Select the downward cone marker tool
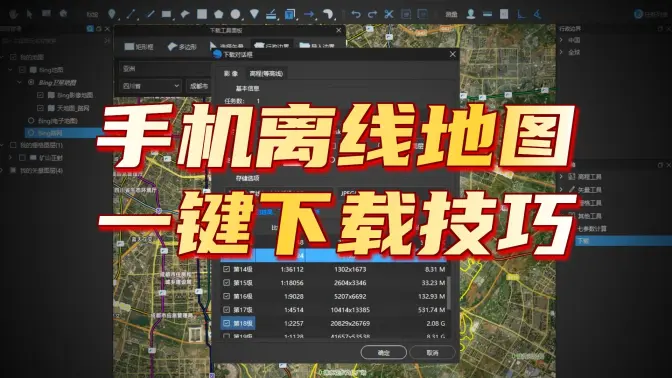The width and height of the screenshot is (672, 378). [x=254, y=14]
